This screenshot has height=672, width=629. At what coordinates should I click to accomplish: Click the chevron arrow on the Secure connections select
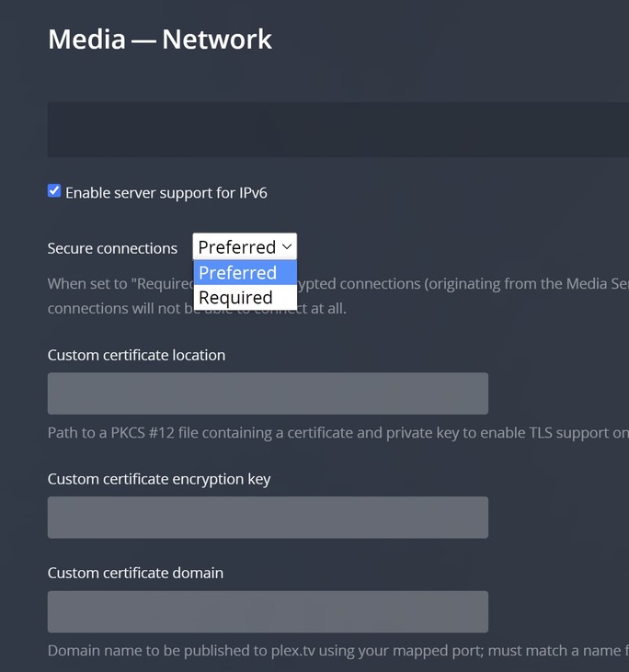point(287,246)
